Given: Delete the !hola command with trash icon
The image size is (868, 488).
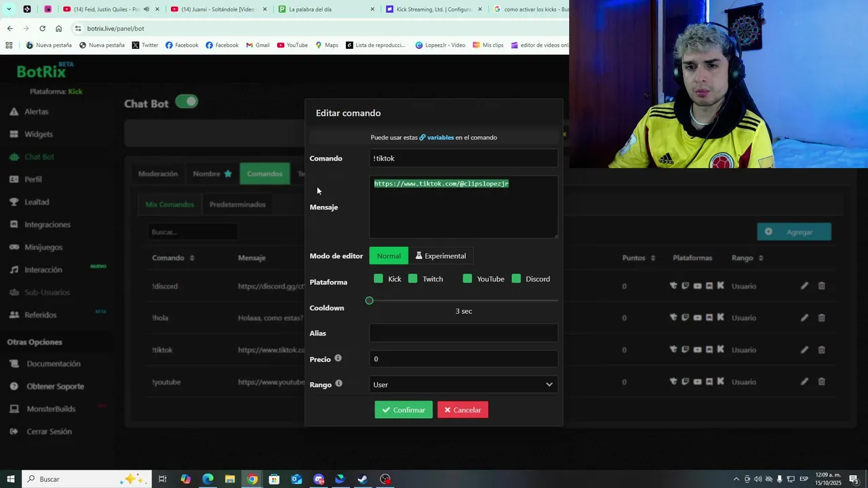Looking at the screenshot, I should (821, 318).
